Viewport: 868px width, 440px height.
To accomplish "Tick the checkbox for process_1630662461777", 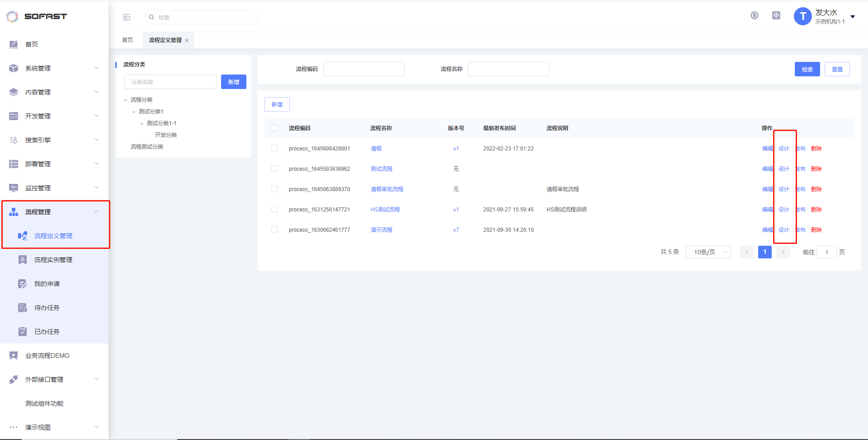I will 274,229.
